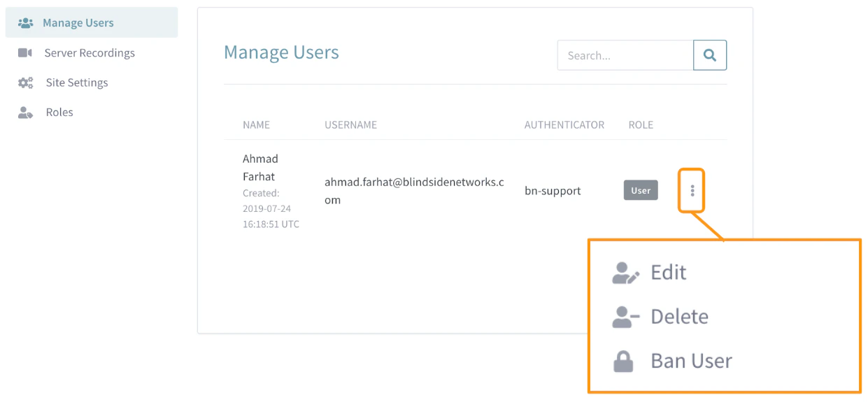This screenshot has height=402, width=868.
Task: Open Manage Users in the sidebar
Action: pyautogui.click(x=92, y=22)
